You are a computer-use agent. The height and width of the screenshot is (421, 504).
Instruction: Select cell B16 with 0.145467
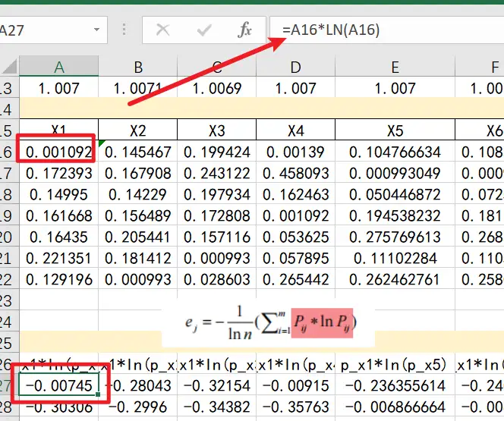pos(138,152)
